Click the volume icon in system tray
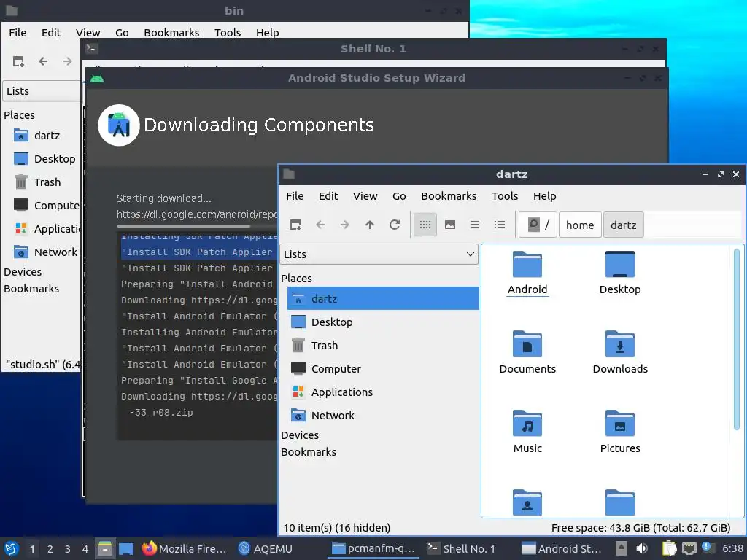 click(x=642, y=548)
